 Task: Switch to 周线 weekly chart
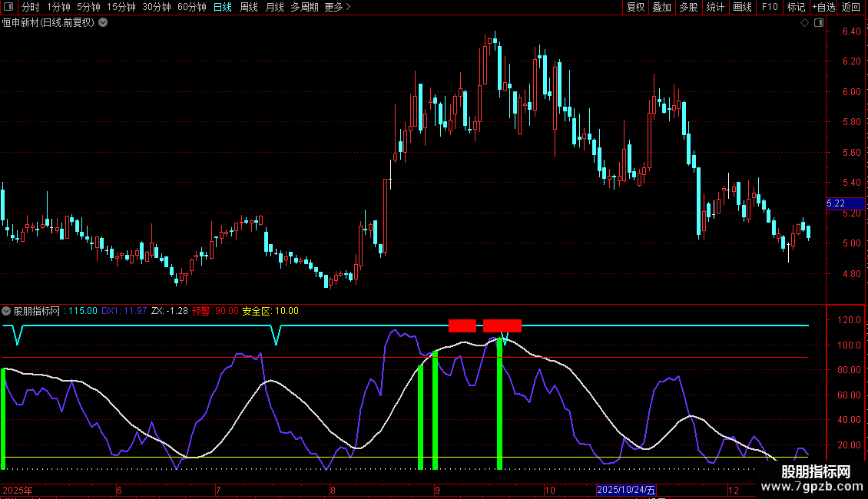(x=249, y=7)
